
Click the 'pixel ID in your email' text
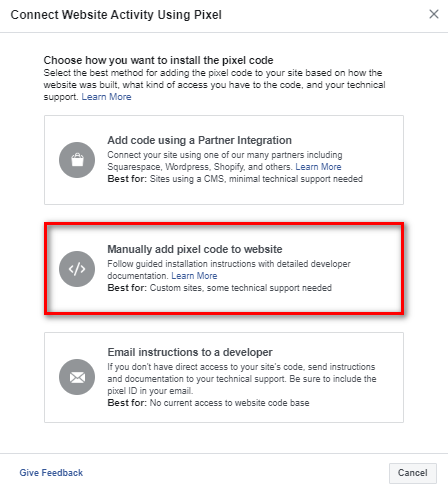point(150,391)
